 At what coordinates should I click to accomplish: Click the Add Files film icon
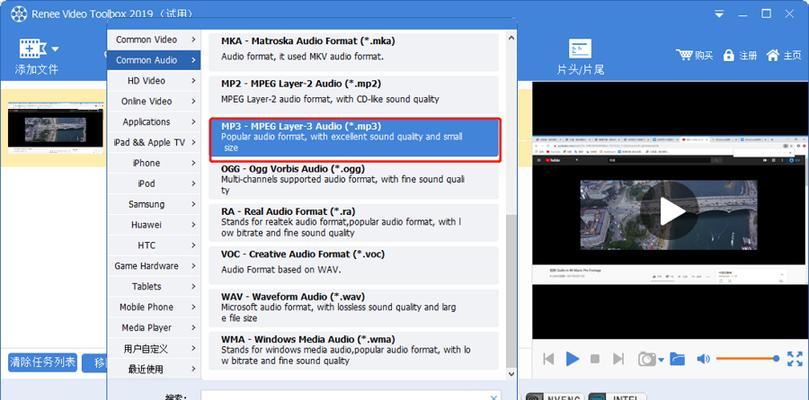point(33,49)
